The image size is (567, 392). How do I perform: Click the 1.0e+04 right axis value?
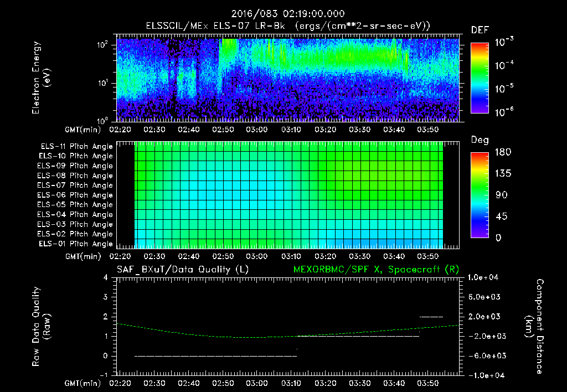coord(483,278)
